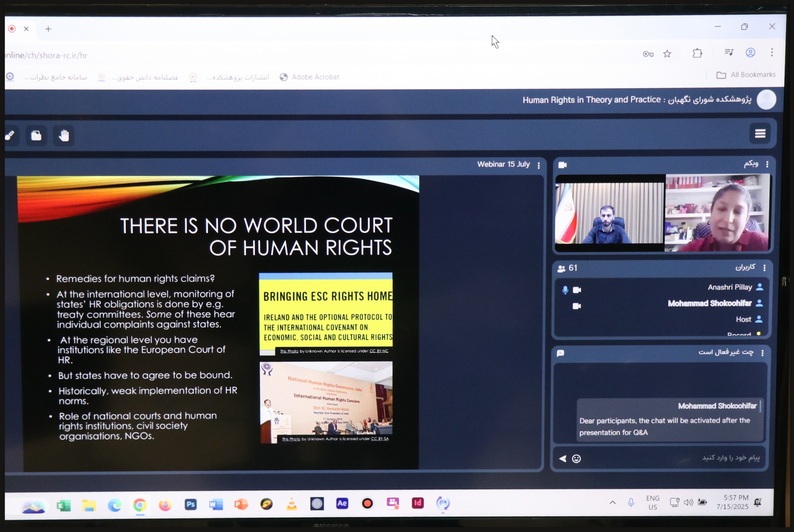The width and height of the screenshot is (794, 532).
Task: Toggle Mohammad Shokoohifar's camera icon
Action: [577, 305]
